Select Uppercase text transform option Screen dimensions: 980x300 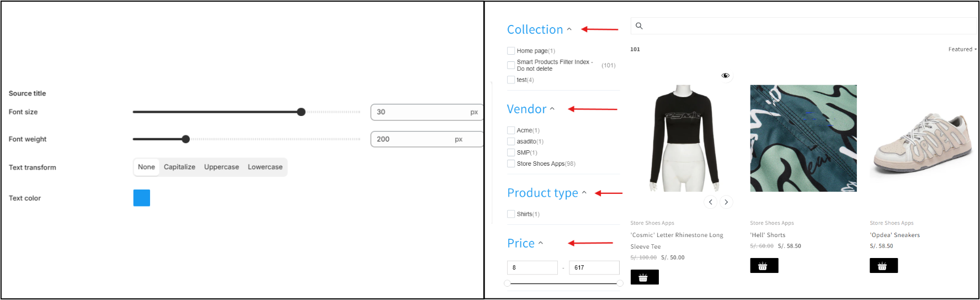click(x=221, y=167)
